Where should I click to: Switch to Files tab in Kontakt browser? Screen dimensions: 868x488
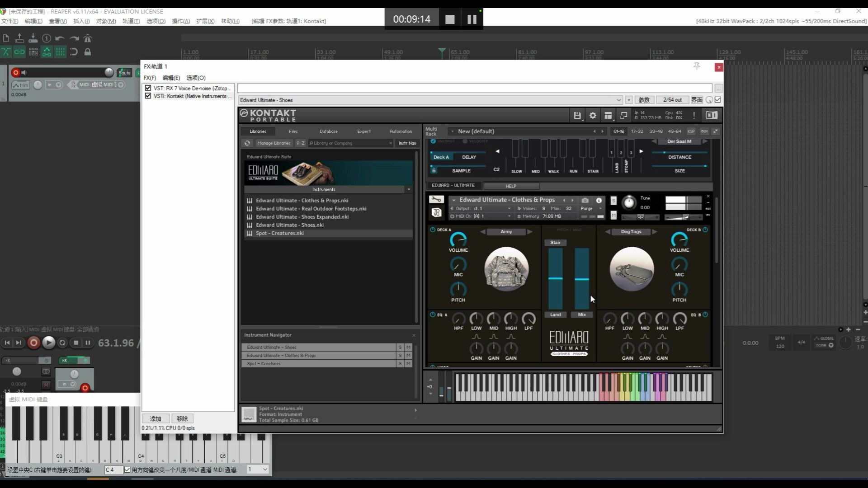[293, 131]
